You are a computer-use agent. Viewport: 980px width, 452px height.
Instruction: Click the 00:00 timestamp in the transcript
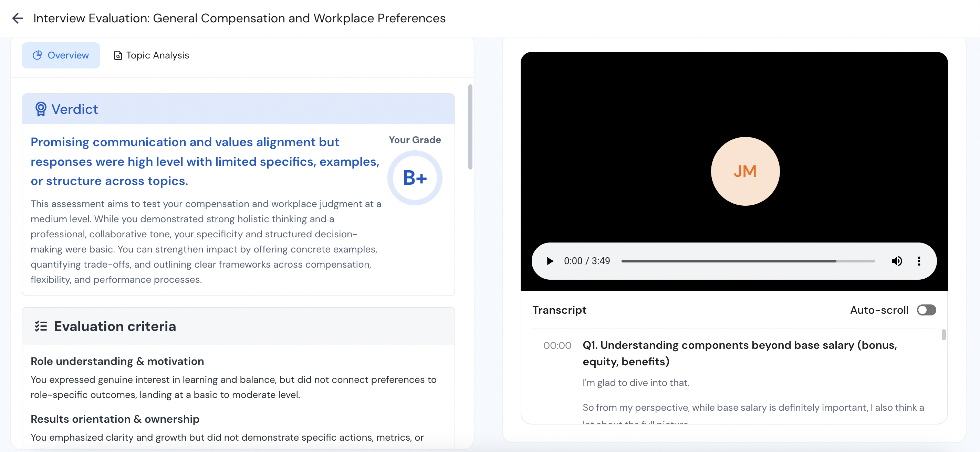[557, 346]
